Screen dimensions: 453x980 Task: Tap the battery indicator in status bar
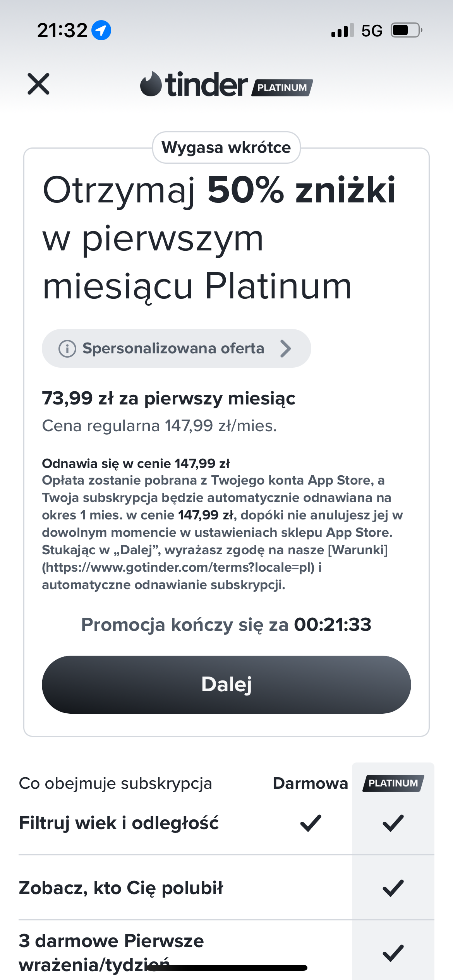(406, 30)
